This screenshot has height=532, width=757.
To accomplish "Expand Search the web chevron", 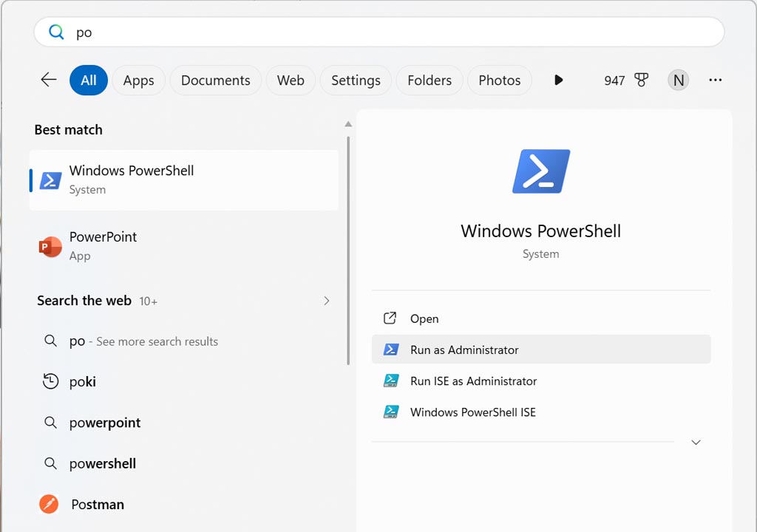I will (327, 301).
